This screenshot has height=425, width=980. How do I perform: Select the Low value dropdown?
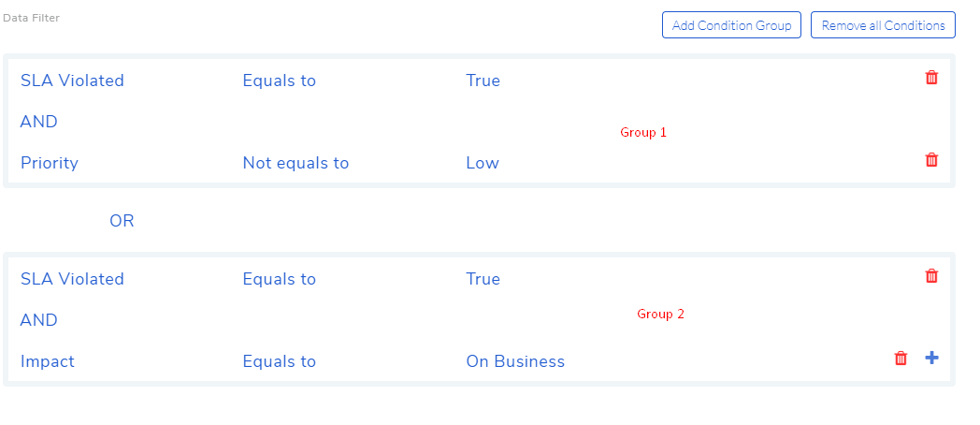[483, 163]
